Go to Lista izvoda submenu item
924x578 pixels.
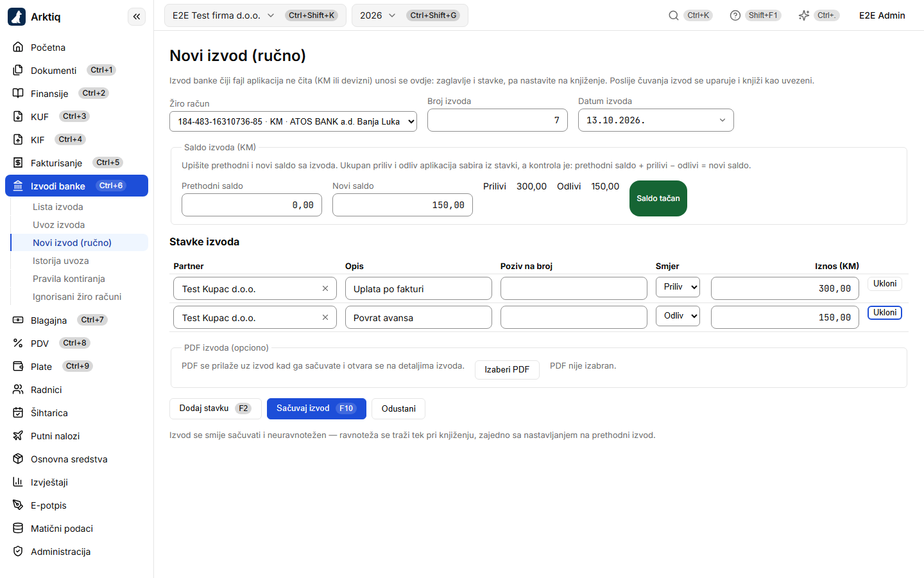tap(58, 207)
